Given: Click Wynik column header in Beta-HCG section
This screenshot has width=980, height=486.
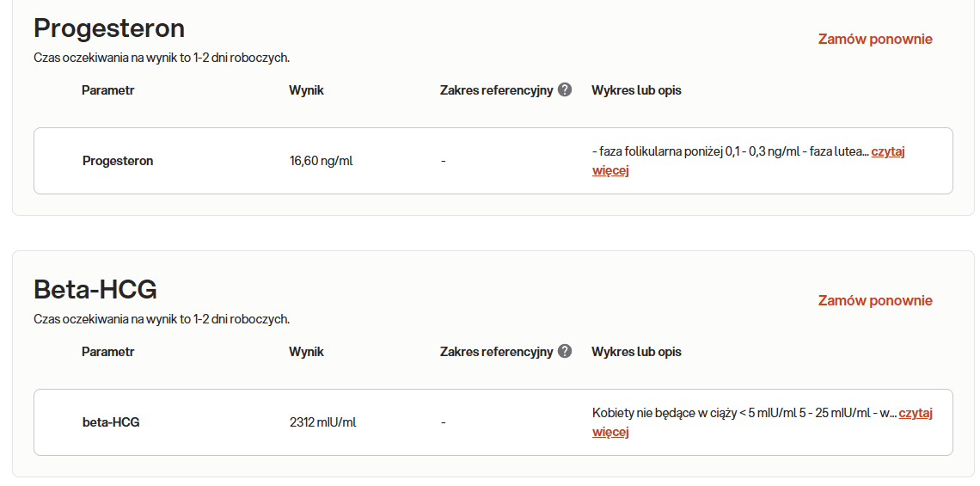Looking at the screenshot, I should click(x=306, y=352).
